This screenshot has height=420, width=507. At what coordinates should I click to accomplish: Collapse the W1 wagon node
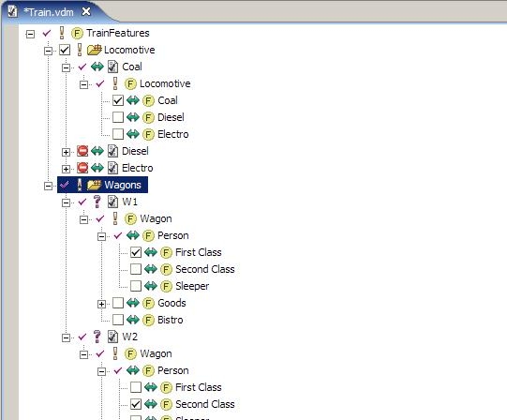[x=66, y=202]
